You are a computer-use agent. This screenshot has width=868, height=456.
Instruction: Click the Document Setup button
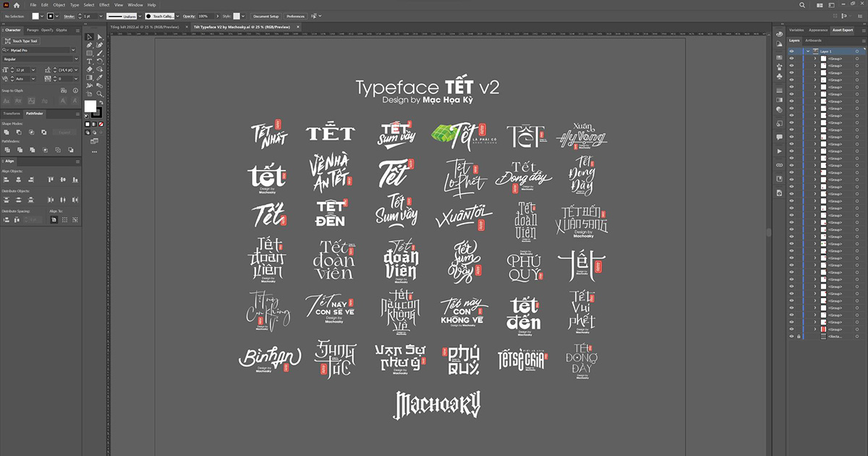pyautogui.click(x=266, y=16)
